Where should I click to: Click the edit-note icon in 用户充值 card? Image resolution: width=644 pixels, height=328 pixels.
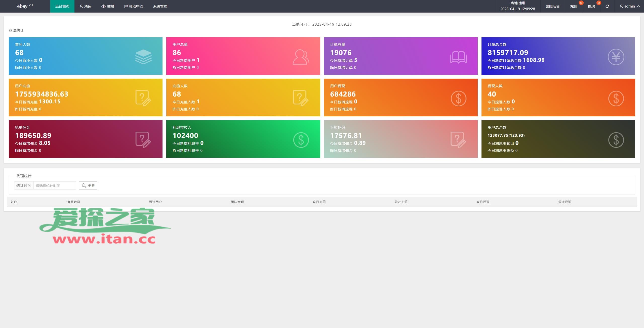(143, 98)
